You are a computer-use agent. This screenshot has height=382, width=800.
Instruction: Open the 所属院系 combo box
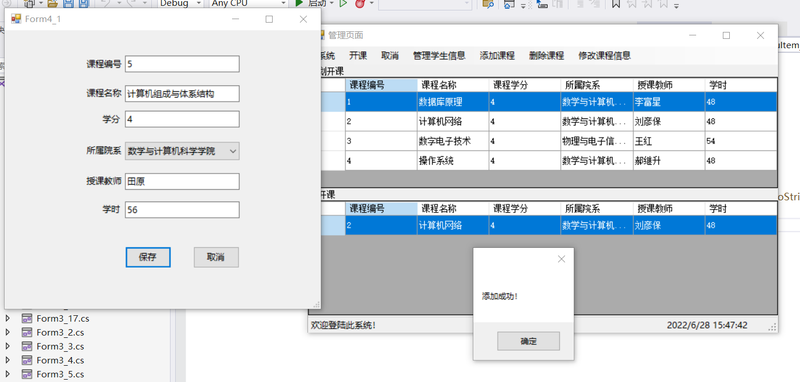pyautogui.click(x=182, y=151)
